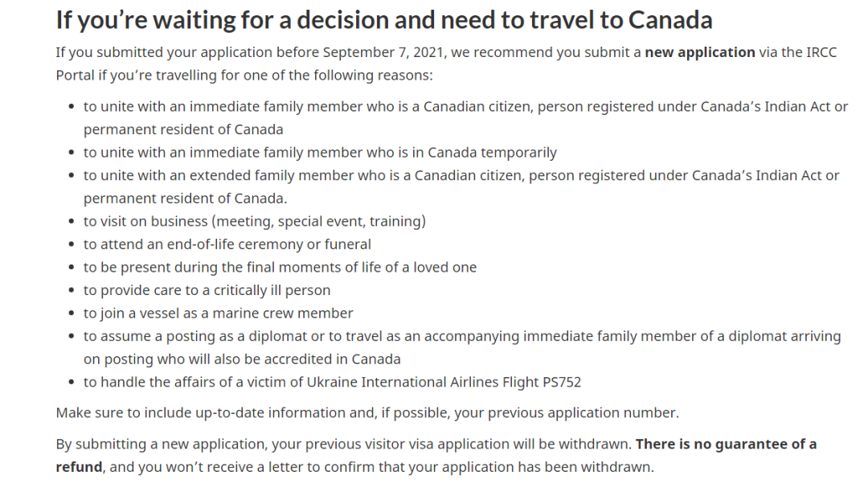
Task: Click the bold 'new application' text
Action: tap(699, 53)
